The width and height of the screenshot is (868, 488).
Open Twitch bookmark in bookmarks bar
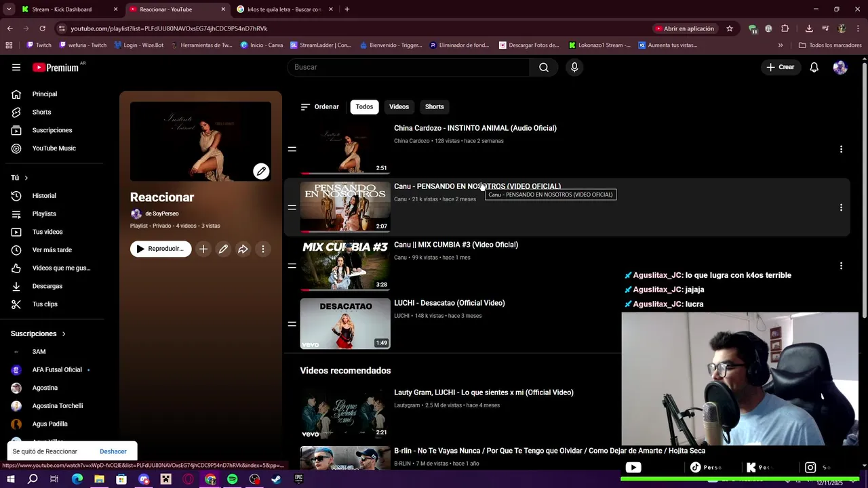39,45
